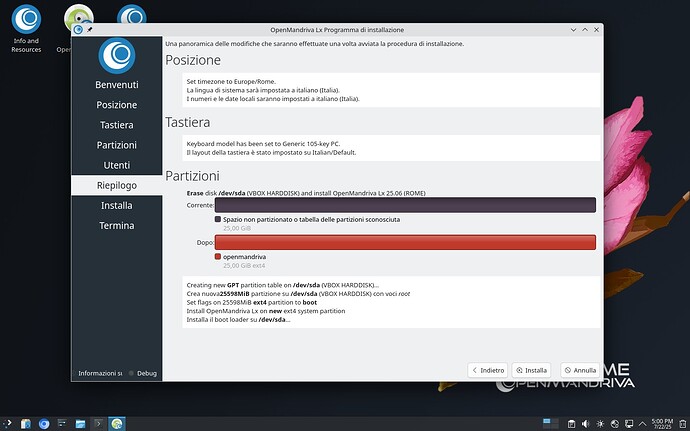Open the volume control tray icon
The image size is (690, 431).
(585, 424)
